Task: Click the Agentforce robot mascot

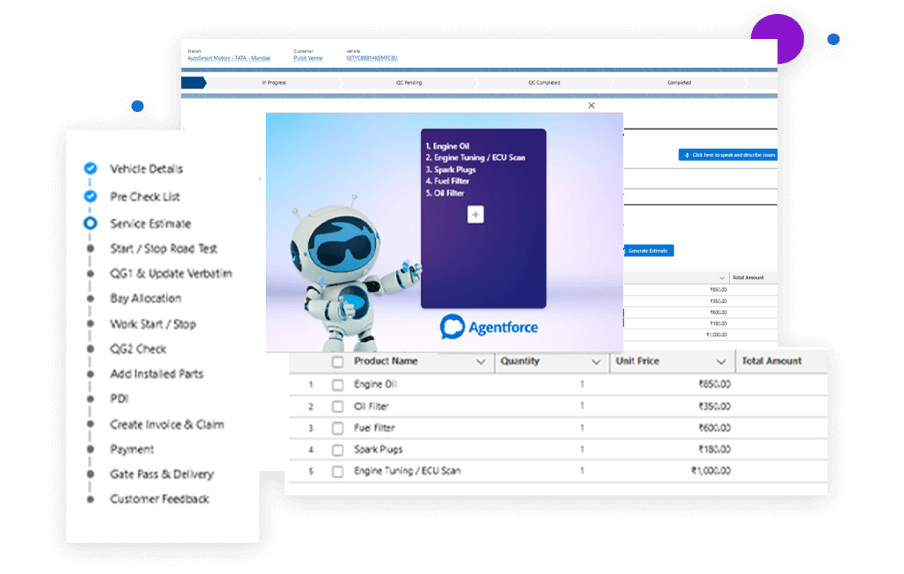Action: (x=338, y=255)
